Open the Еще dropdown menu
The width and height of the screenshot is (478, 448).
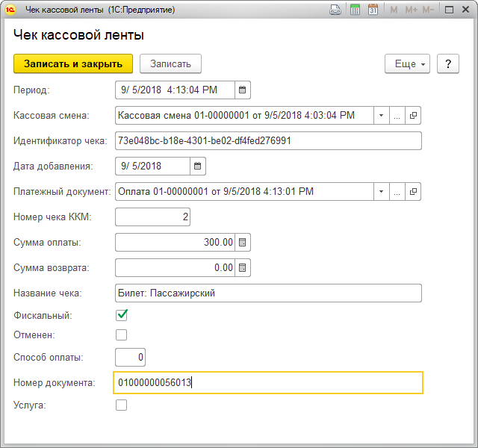point(407,63)
